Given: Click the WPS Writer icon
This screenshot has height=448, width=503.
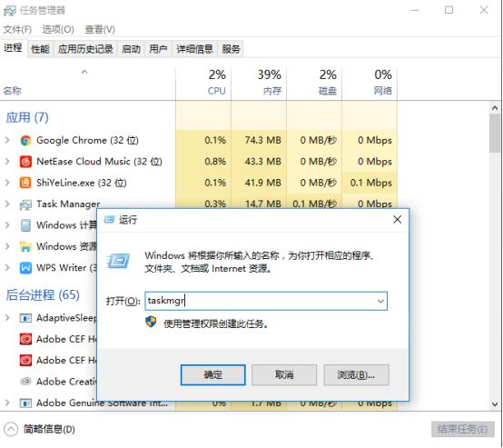Looking at the screenshot, I should coord(25,268).
